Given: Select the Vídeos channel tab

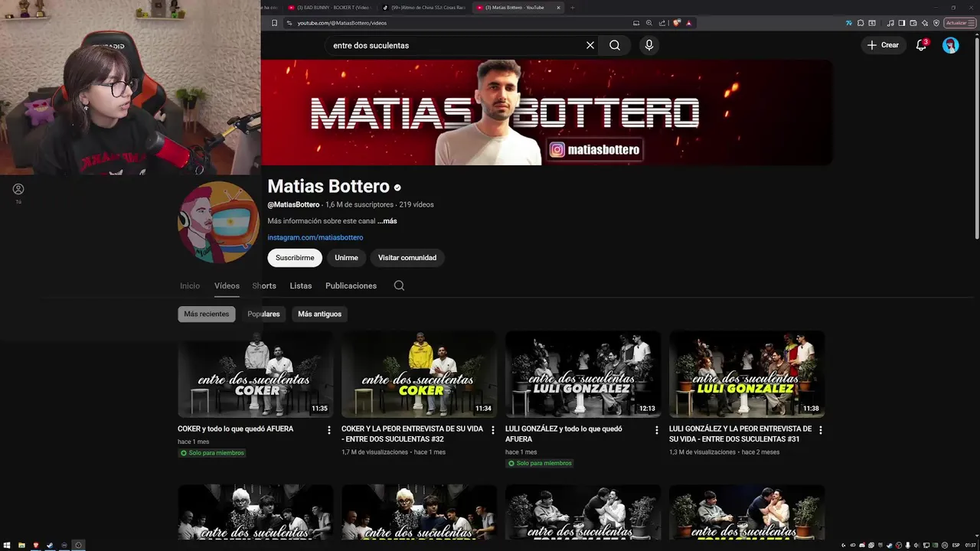Looking at the screenshot, I should [x=227, y=285].
